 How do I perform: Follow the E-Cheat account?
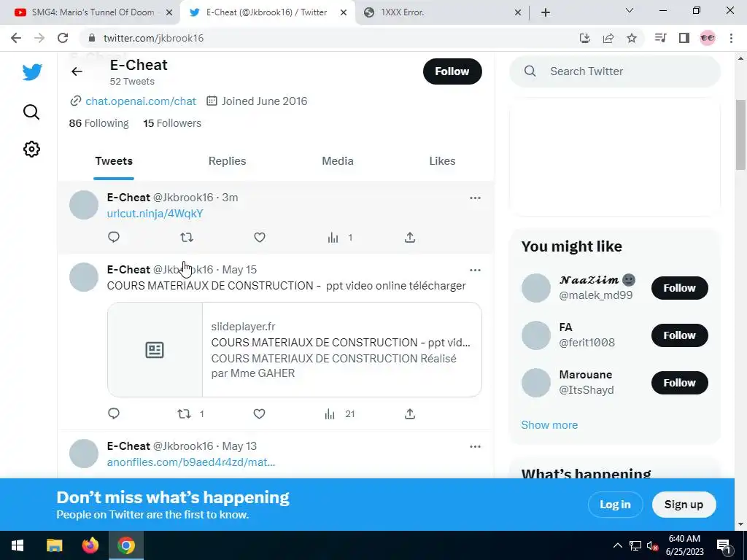pos(452,71)
